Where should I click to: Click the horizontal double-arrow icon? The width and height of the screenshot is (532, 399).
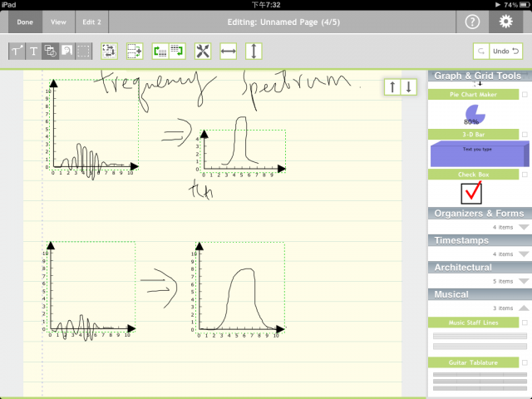229,52
